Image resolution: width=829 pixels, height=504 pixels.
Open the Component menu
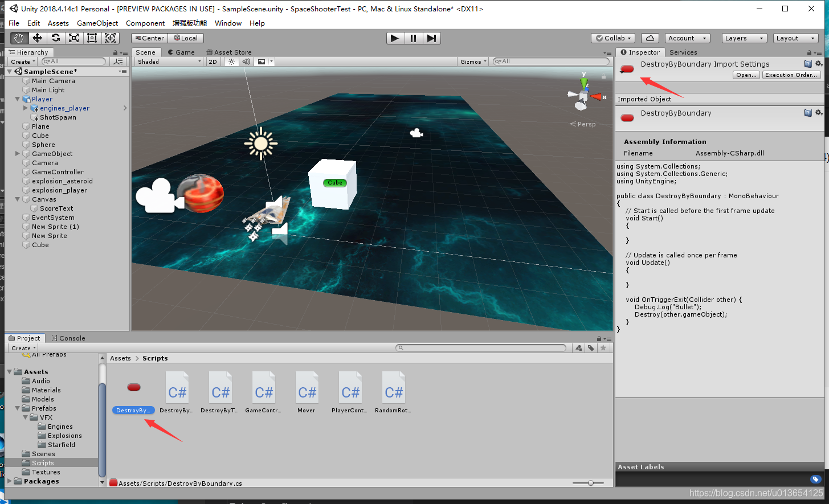(x=145, y=23)
